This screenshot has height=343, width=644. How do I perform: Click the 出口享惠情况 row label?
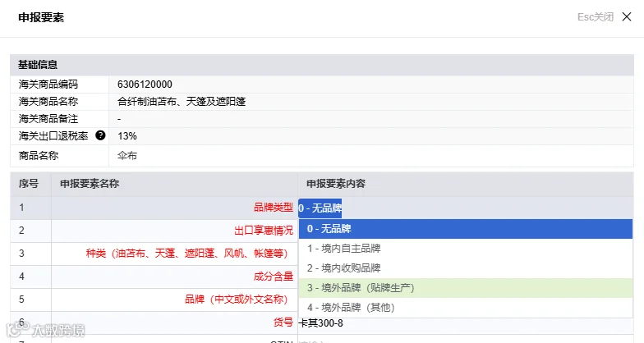coord(264,231)
